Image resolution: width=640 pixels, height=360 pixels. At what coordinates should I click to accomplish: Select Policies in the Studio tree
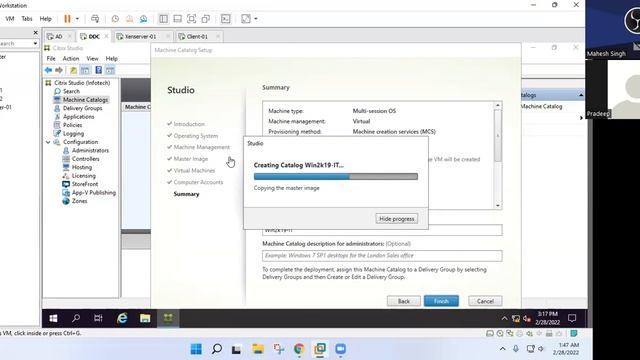point(72,125)
